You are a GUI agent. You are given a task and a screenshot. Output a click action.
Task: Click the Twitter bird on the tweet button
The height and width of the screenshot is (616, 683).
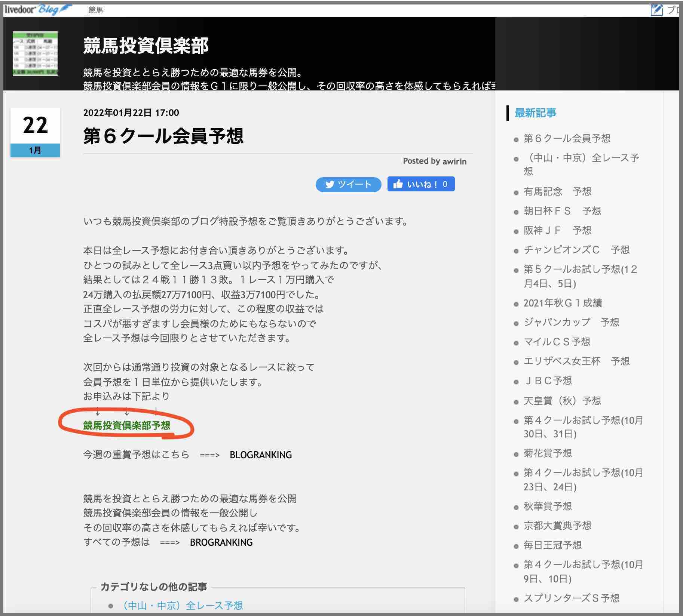click(x=331, y=184)
